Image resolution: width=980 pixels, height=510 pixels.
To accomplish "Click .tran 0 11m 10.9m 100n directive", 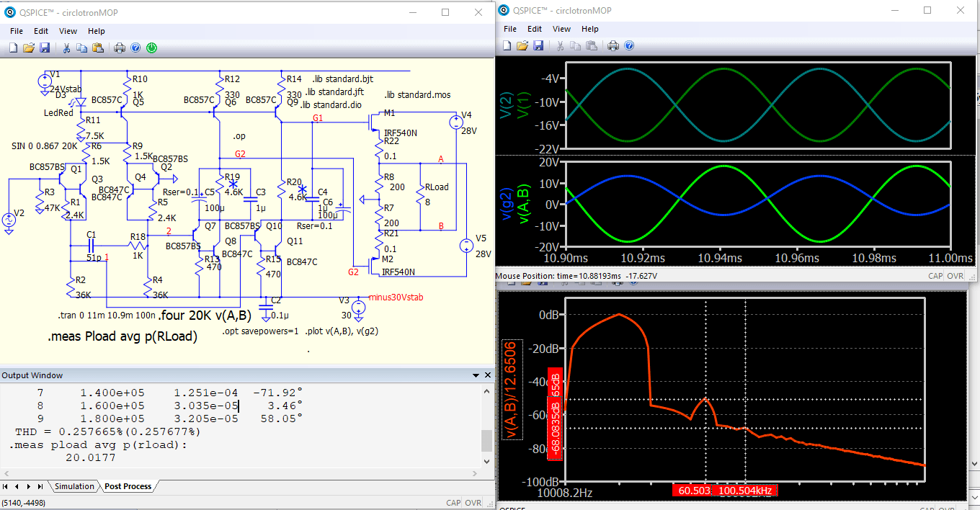I will coord(107,316).
